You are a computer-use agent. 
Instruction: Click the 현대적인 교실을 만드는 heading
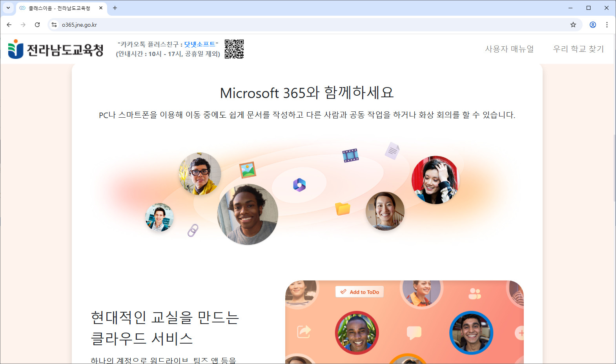pos(165,317)
